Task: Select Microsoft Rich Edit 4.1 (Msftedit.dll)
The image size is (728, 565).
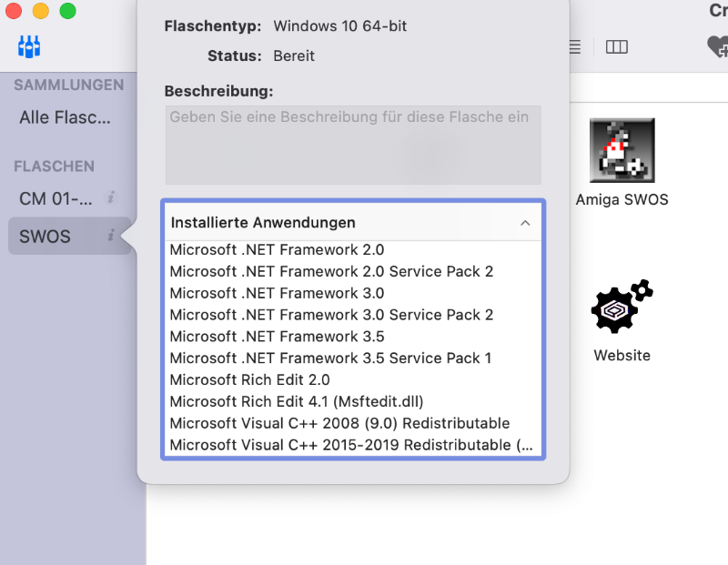Action: pyautogui.click(x=297, y=401)
